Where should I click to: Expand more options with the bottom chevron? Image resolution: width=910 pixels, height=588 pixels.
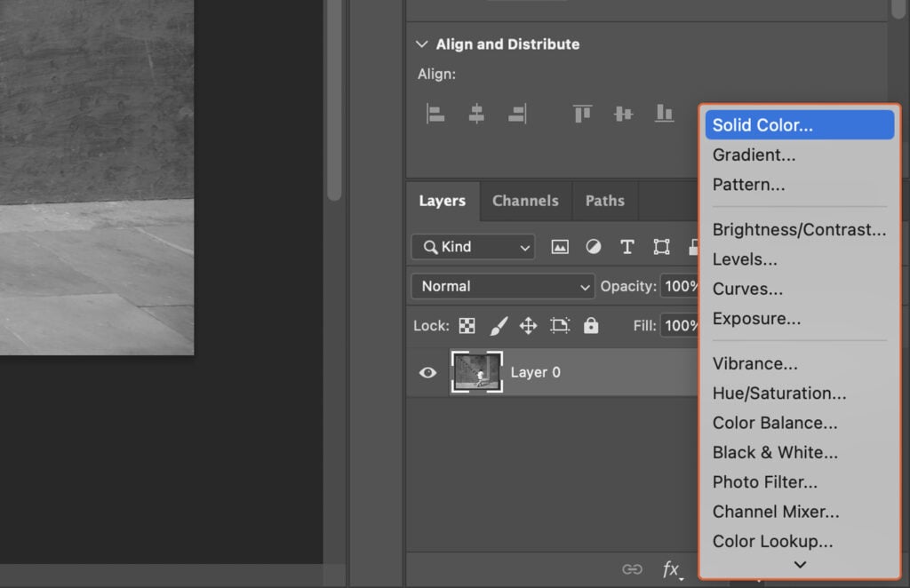pos(799,565)
